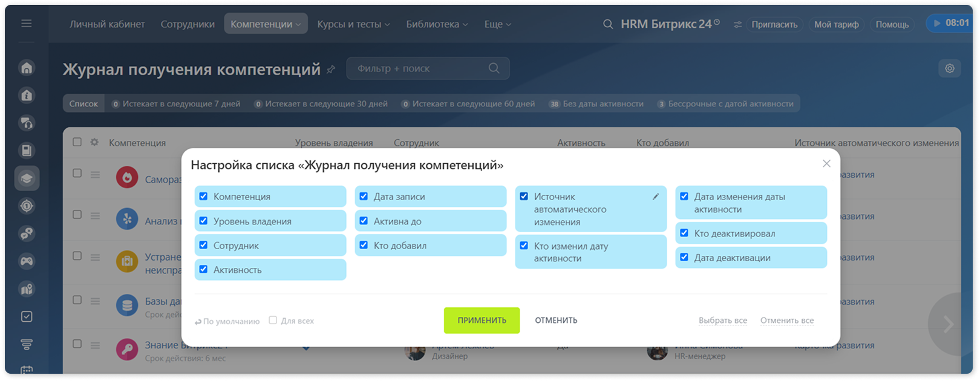This screenshot has height=381, width=980.
Task: Open the graduation cap sidebar icon
Action: click(27, 178)
